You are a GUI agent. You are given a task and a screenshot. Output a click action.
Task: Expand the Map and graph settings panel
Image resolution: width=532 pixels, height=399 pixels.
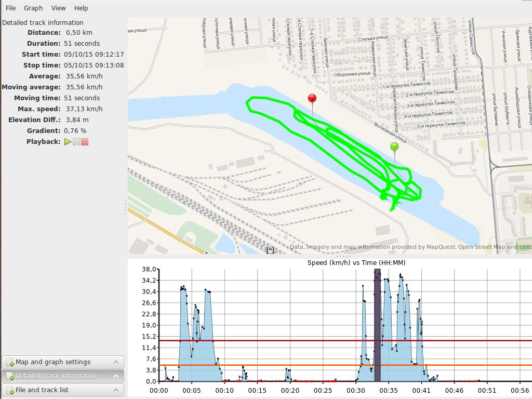pos(116,362)
